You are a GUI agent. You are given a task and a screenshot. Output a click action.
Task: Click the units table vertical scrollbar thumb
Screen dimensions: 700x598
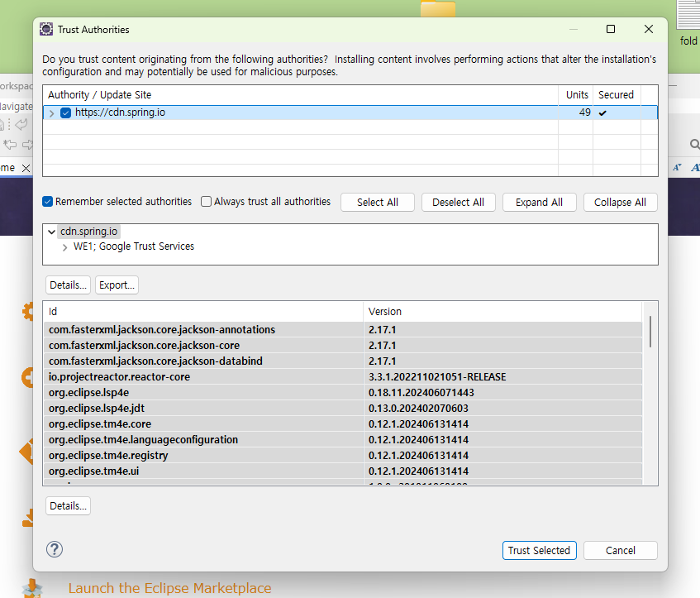click(x=650, y=331)
